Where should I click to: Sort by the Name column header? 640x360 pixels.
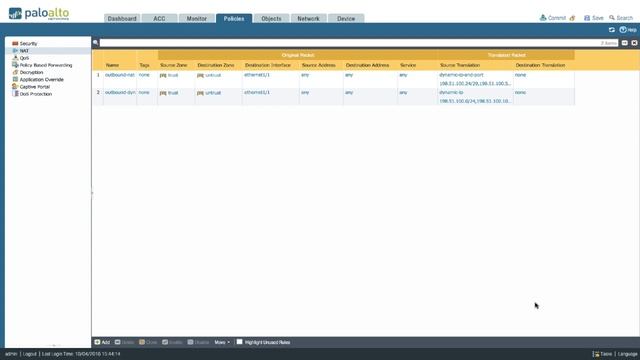(112, 65)
